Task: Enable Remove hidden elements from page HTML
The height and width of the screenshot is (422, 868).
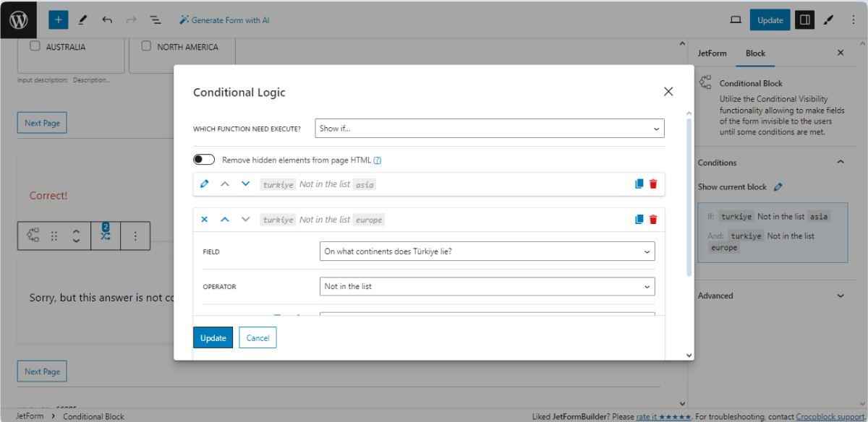Action: pyautogui.click(x=204, y=159)
